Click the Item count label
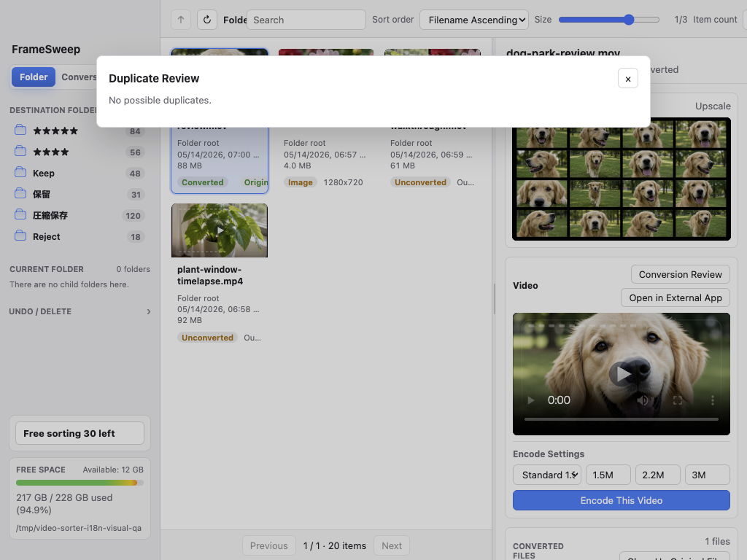The image size is (747, 560). (x=715, y=20)
